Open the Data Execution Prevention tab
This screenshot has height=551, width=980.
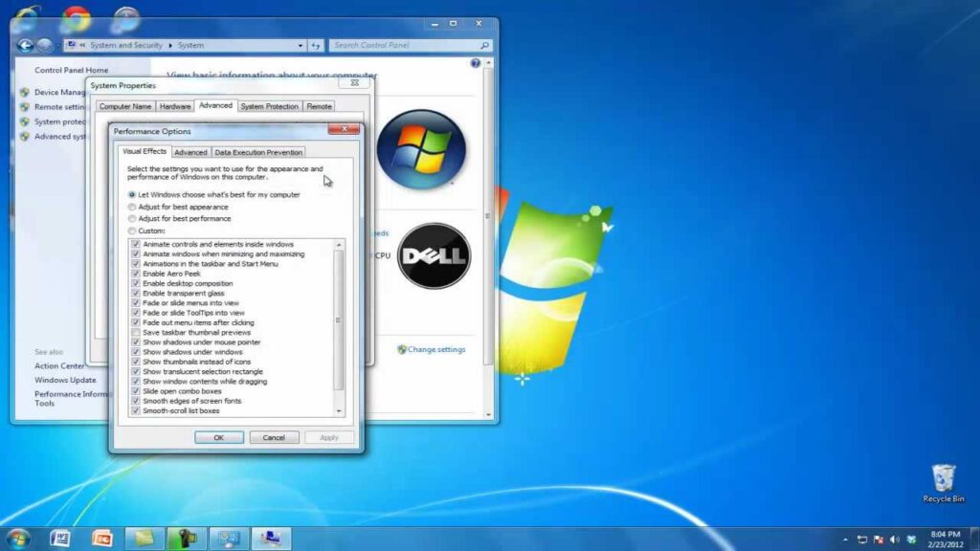[x=258, y=152]
